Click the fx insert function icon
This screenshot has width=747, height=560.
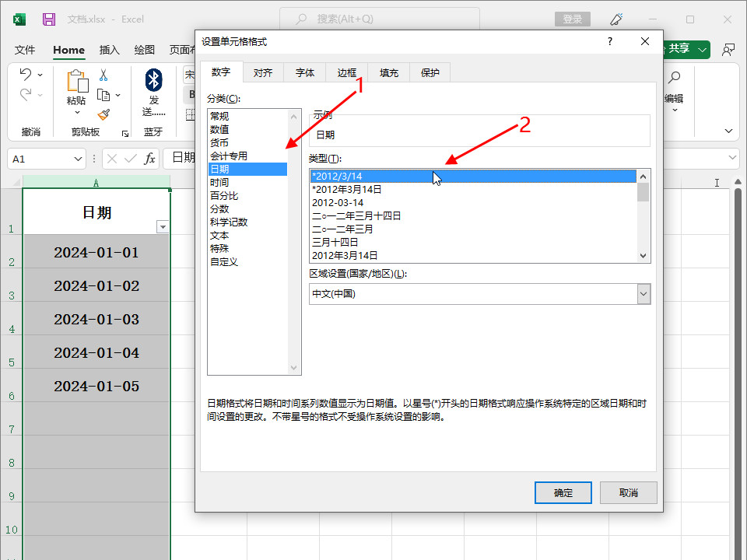(x=149, y=159)
